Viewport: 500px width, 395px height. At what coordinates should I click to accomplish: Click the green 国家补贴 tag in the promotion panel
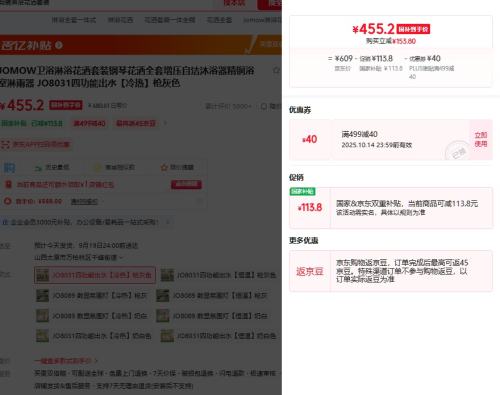click(302, 191)
